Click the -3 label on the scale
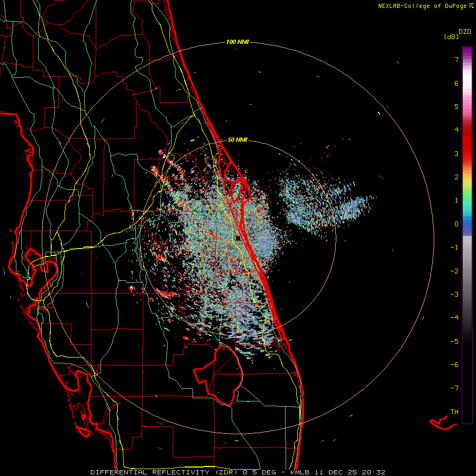Viewport: 476px width, 476px height. pos(454,295)
